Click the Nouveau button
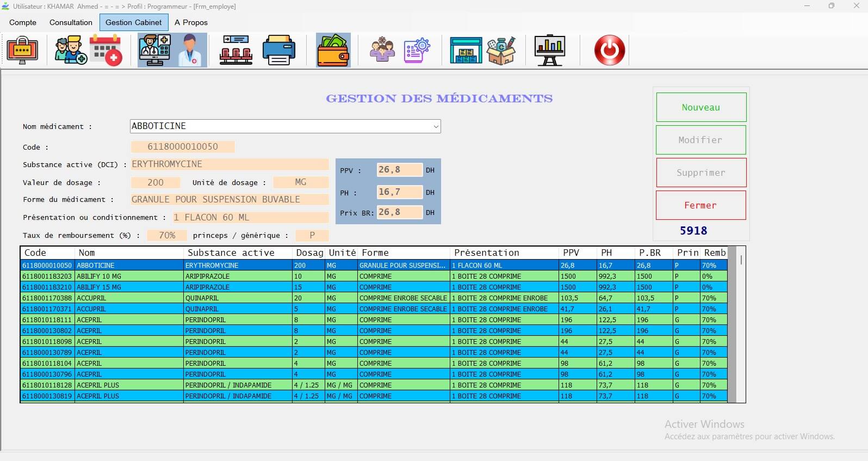Screen dimensions: 868x461 701,107
